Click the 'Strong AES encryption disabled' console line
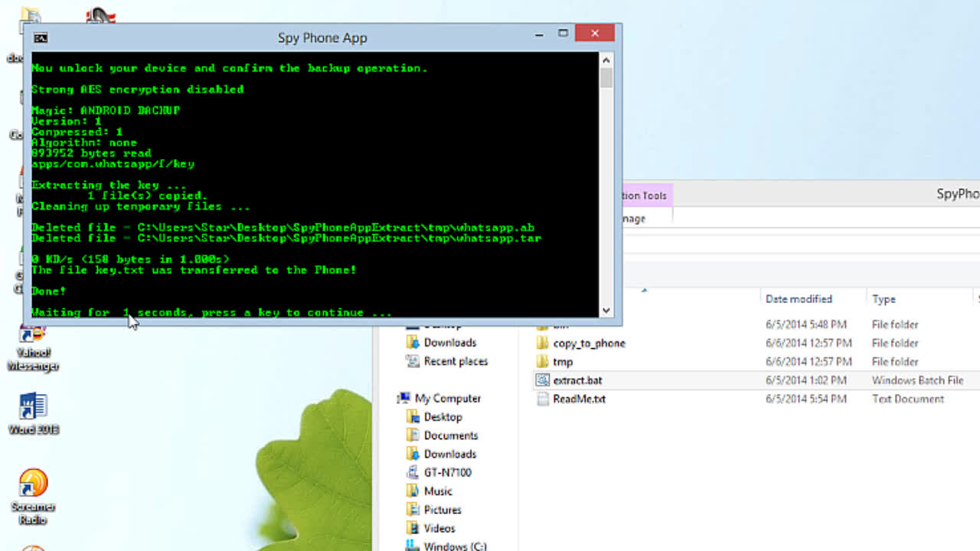The image size is (980, 551). [137, 89]
